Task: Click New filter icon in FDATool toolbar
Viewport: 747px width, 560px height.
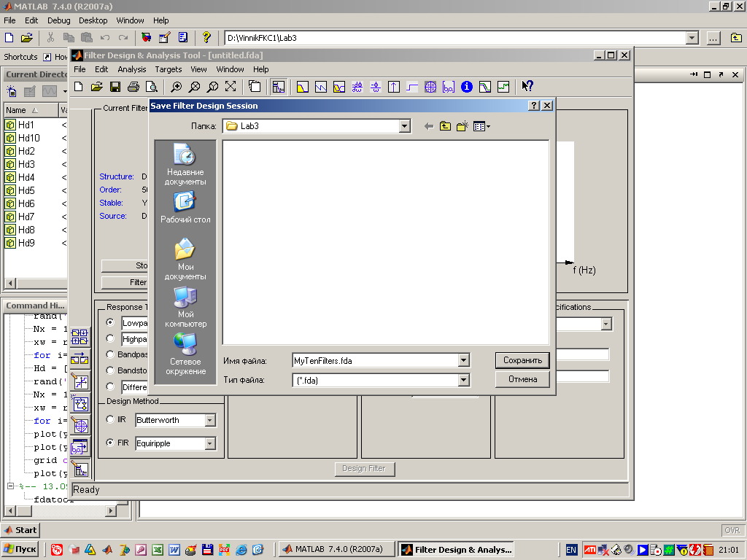Action: 79,87
